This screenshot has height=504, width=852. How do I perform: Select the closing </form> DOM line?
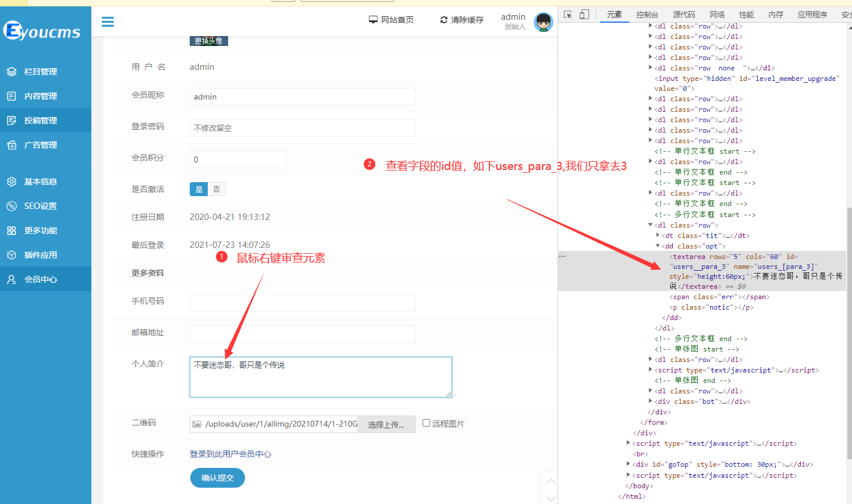pyautogui.click(x=654, y=423)
